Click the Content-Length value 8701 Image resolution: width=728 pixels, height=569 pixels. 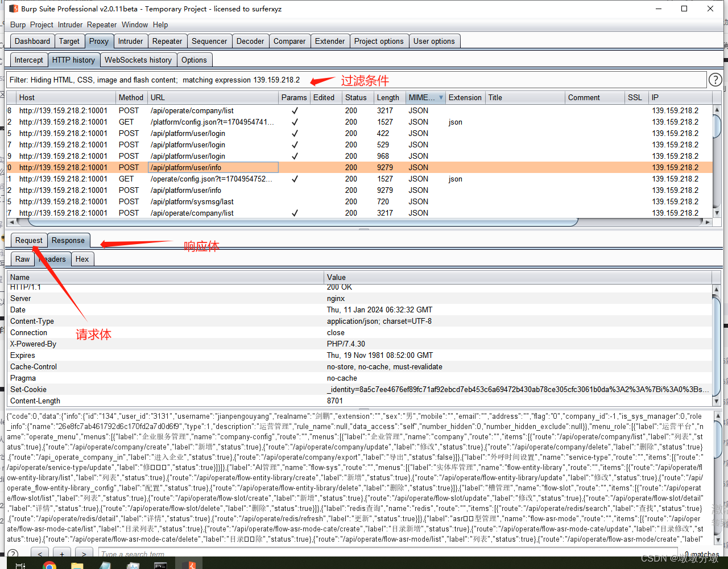click(335, 401)
